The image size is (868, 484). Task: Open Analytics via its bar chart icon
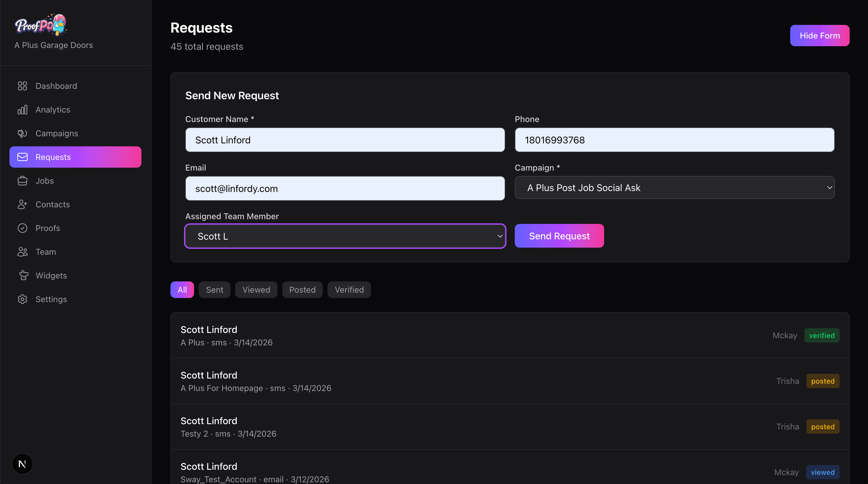tap(22, 110)
